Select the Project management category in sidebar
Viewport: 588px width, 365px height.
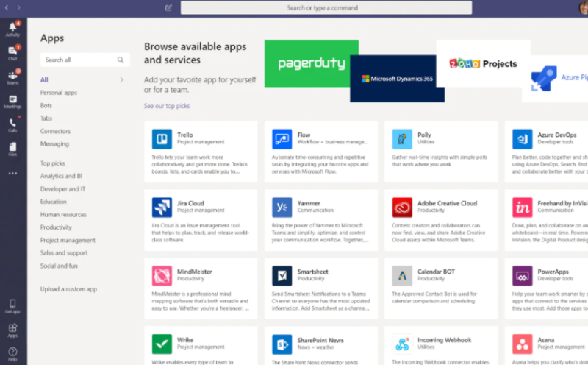tap(68, 241)
